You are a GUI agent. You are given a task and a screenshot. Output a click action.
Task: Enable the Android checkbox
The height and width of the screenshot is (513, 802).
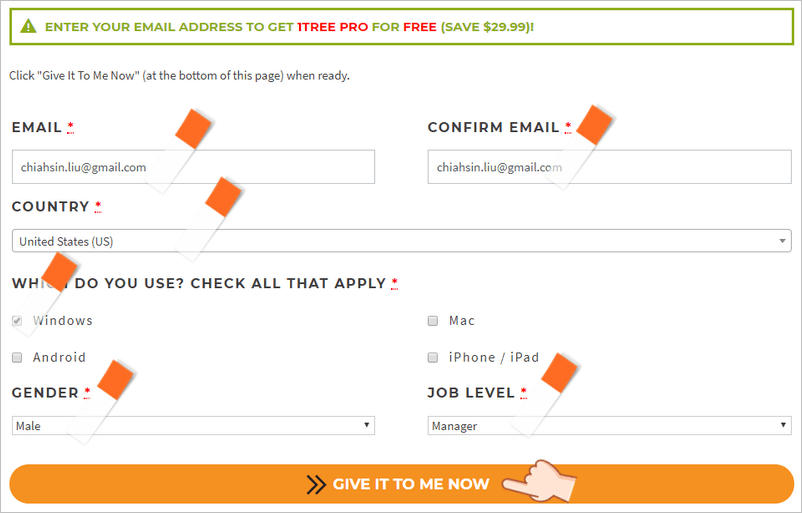pyautogui.click(x=17, y=358)
